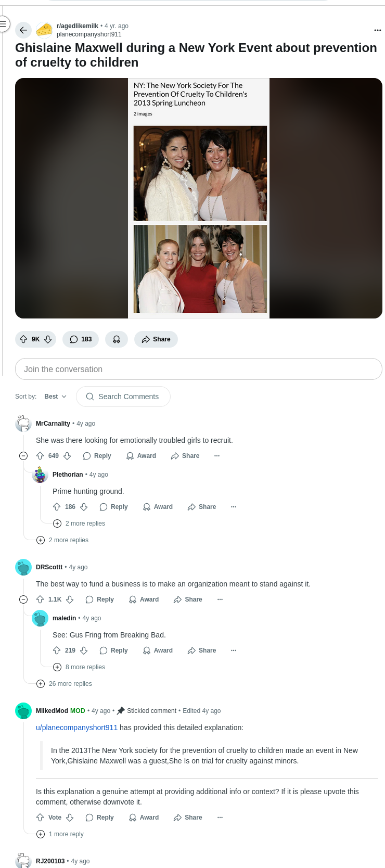Open more options on Plethorian's comment
This screenshot has height=868, width=385.
pyautogui.click(x=234, y=507)
